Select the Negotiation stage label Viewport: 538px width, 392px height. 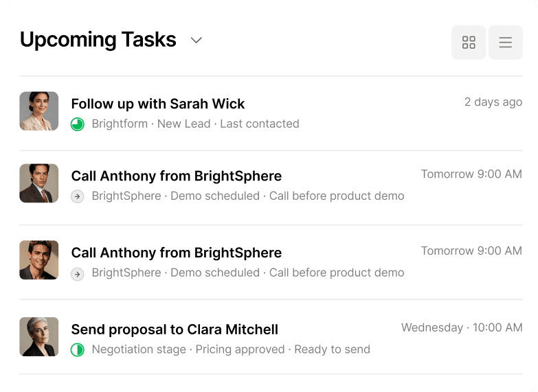[139, 349]
